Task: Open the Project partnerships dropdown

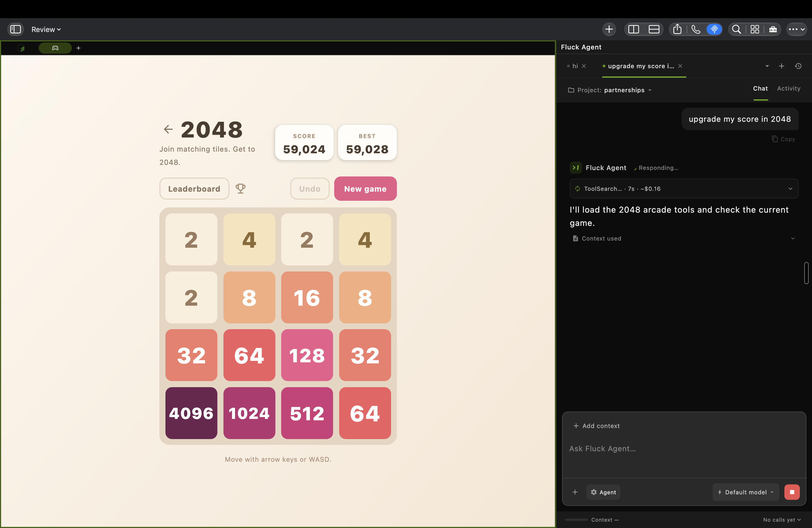Action: [610, 90]
